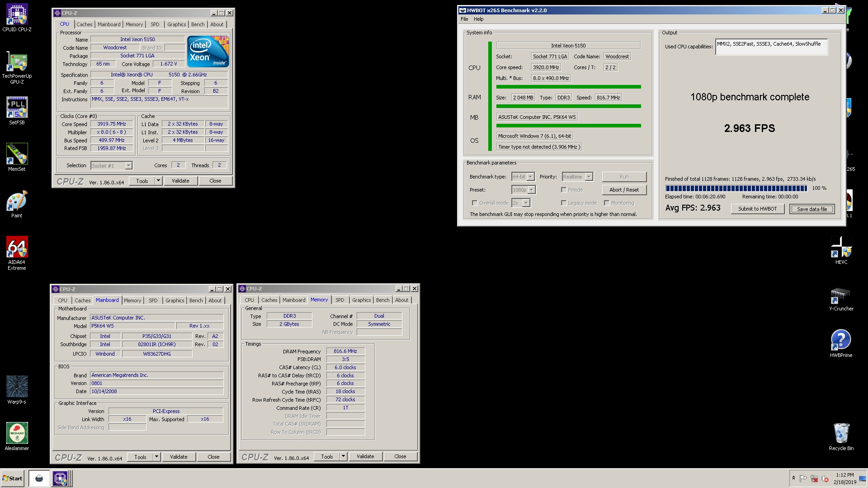
Task: Show hidden tray icons arrow
Action: [x=793, y=479]
